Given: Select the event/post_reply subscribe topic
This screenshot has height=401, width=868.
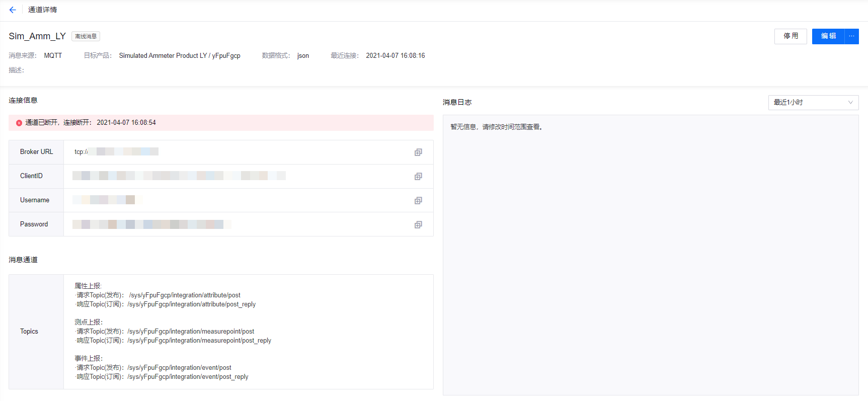Looking at the screenshot, I should [x=188, y=376].
